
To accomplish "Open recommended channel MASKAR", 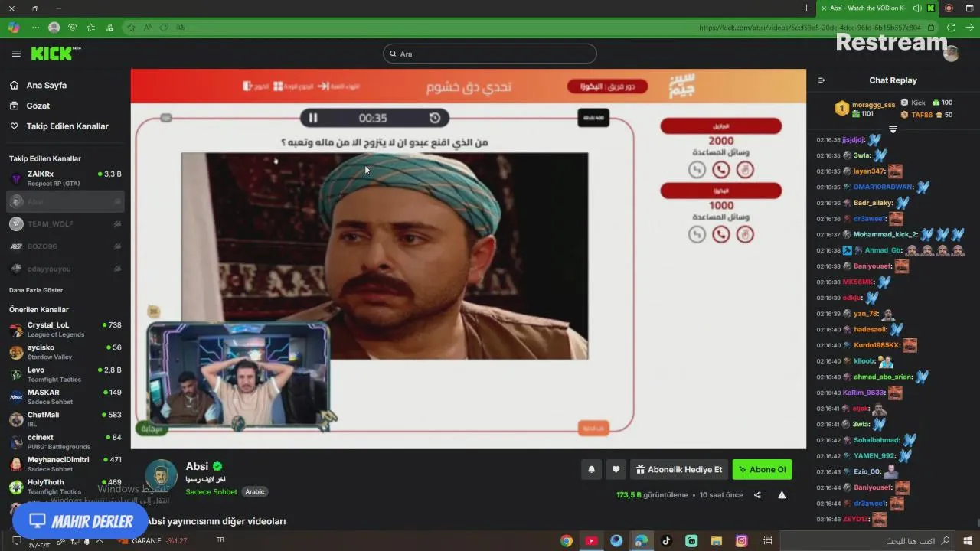I will 65,396.
